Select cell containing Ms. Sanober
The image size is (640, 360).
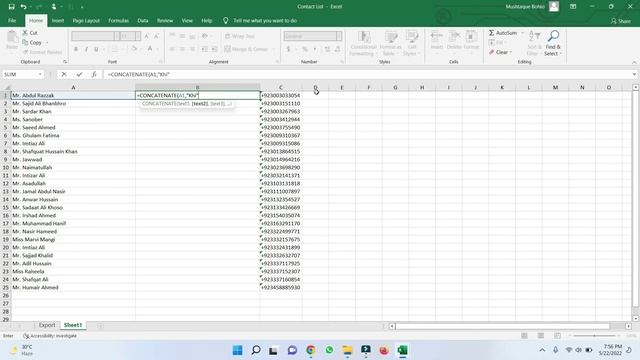[73, 120]
